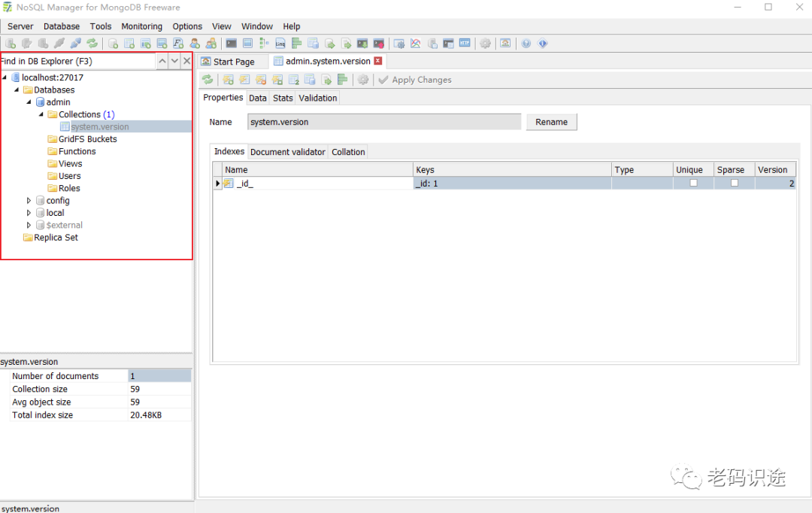Collapse the localhost:27017 server node
This screenshot has height=513, width=812.
[x=5, y=77]
